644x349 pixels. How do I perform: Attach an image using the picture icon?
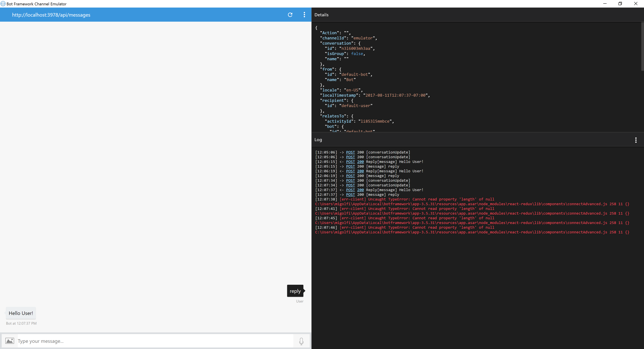10,341
